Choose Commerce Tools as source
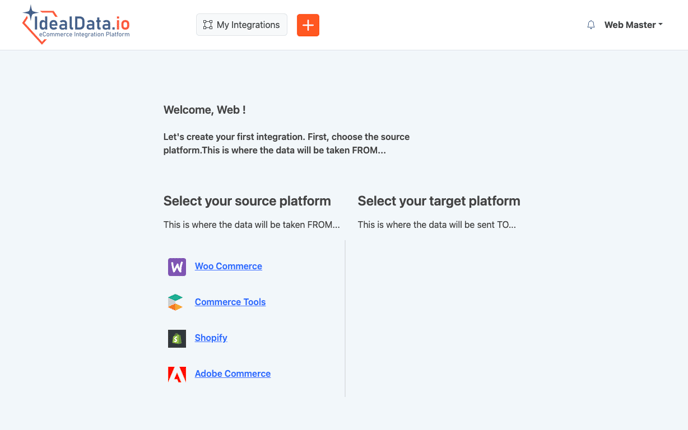Viewport: 688px width, 430px height. pyautogui.click(x=230, y=302)
